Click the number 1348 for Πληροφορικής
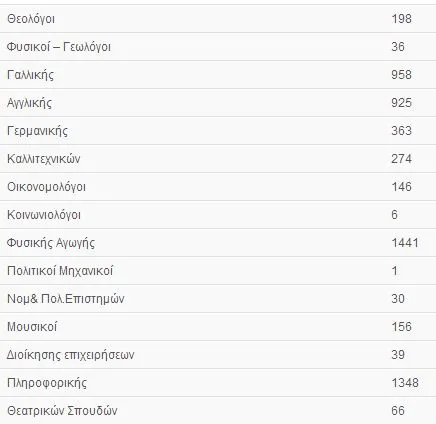The image size is (436, 424). 405,383
